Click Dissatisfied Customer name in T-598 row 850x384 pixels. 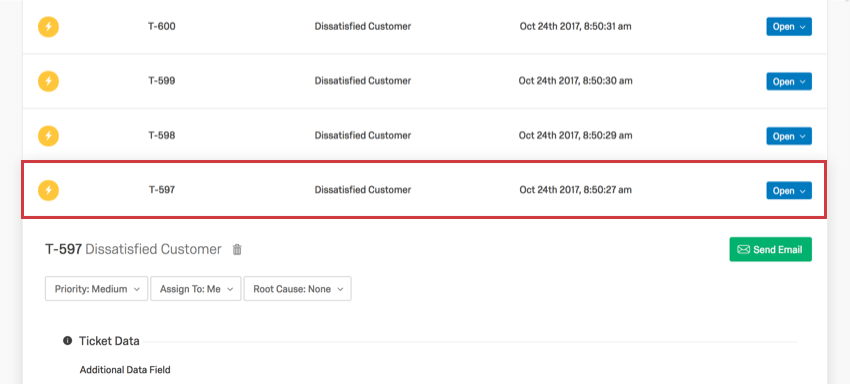[363, 136]
